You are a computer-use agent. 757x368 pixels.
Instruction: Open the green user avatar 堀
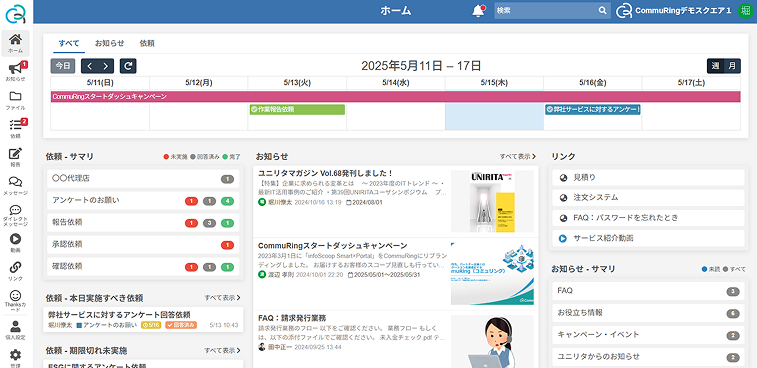pos(745,11)
